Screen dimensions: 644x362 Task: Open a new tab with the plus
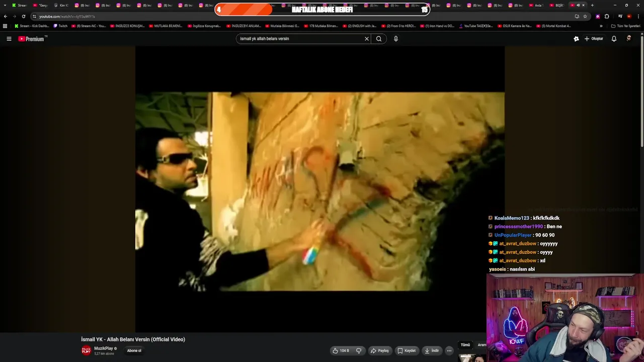[x=592, y=5]
